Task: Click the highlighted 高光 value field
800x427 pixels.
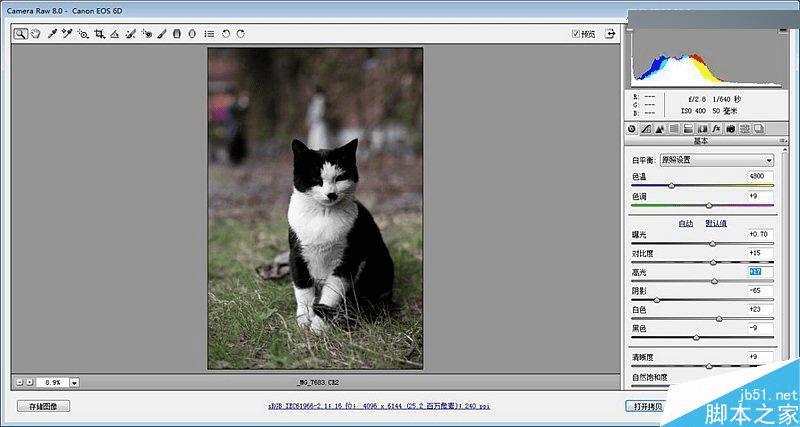Action: (760, 272)
